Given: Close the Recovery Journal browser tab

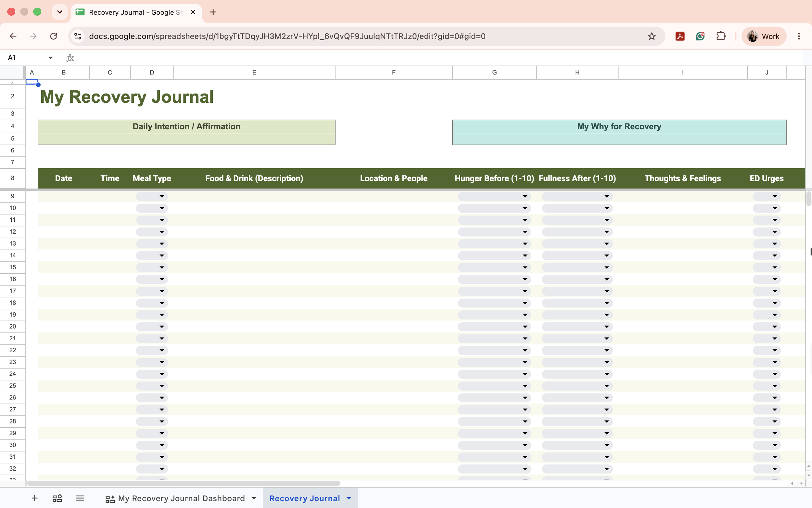Looking at the screenshot, I should (193, 12).
